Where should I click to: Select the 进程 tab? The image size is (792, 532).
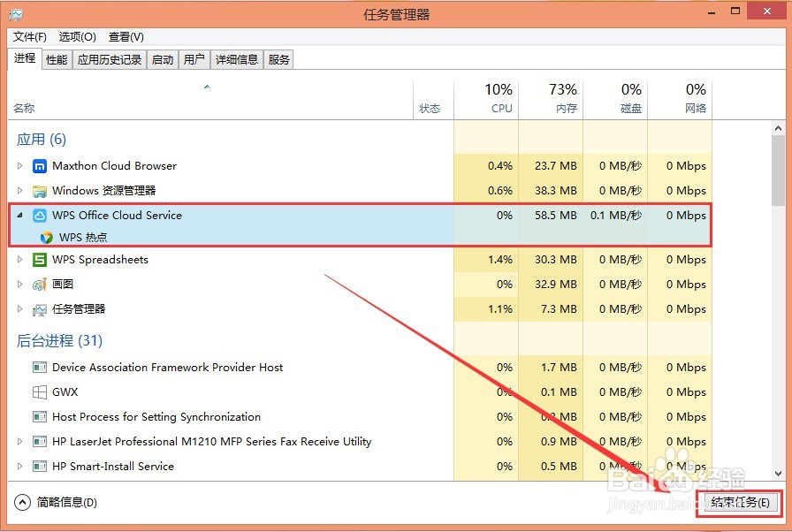point(24,58)
